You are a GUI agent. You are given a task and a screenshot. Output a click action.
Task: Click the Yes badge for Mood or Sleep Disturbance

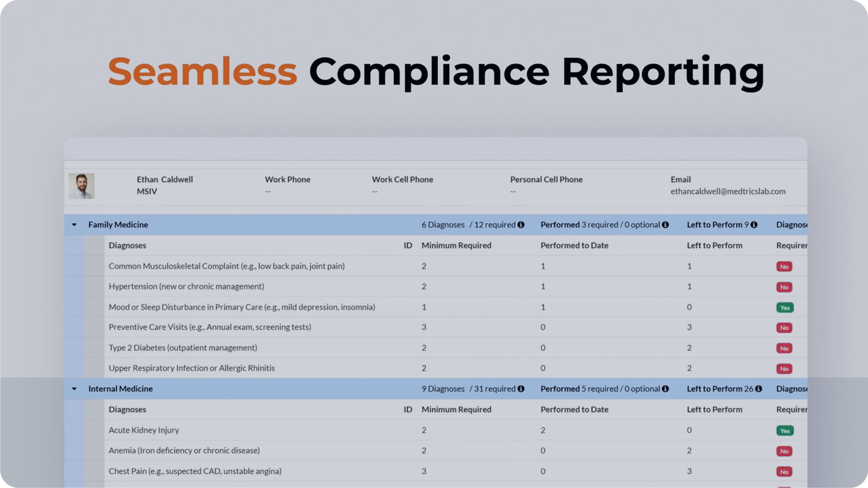coord(785,307)
